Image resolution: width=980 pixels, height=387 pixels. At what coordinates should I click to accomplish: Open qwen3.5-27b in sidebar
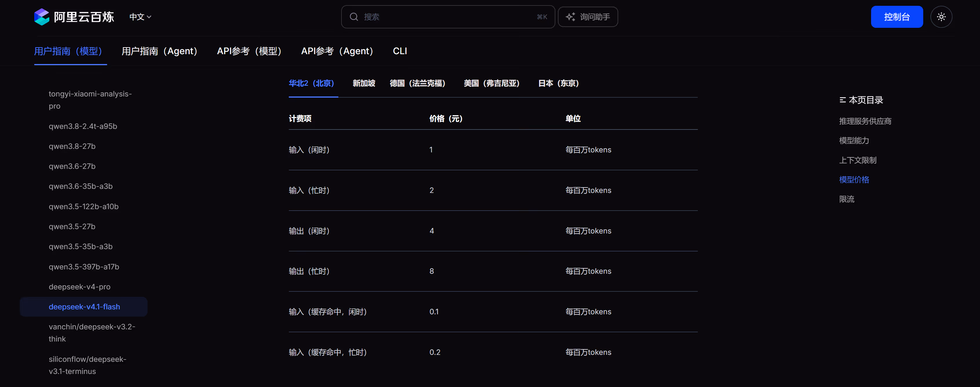72,227
